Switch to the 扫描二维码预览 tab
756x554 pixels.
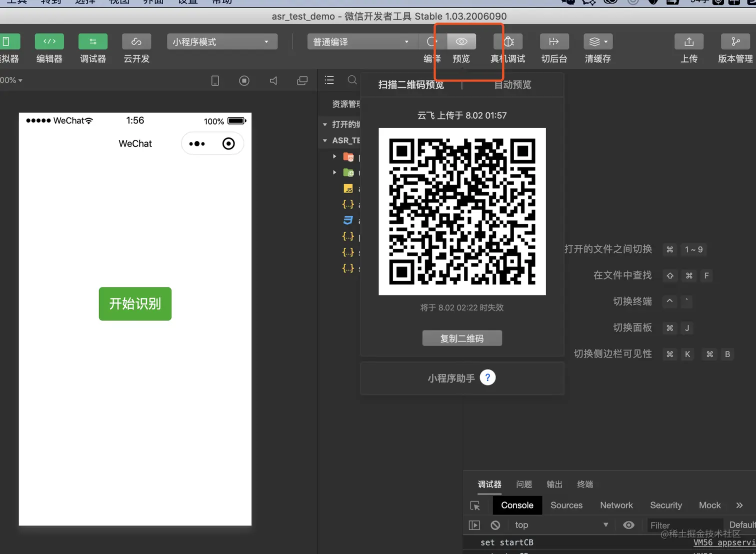[x=411, y=84]
